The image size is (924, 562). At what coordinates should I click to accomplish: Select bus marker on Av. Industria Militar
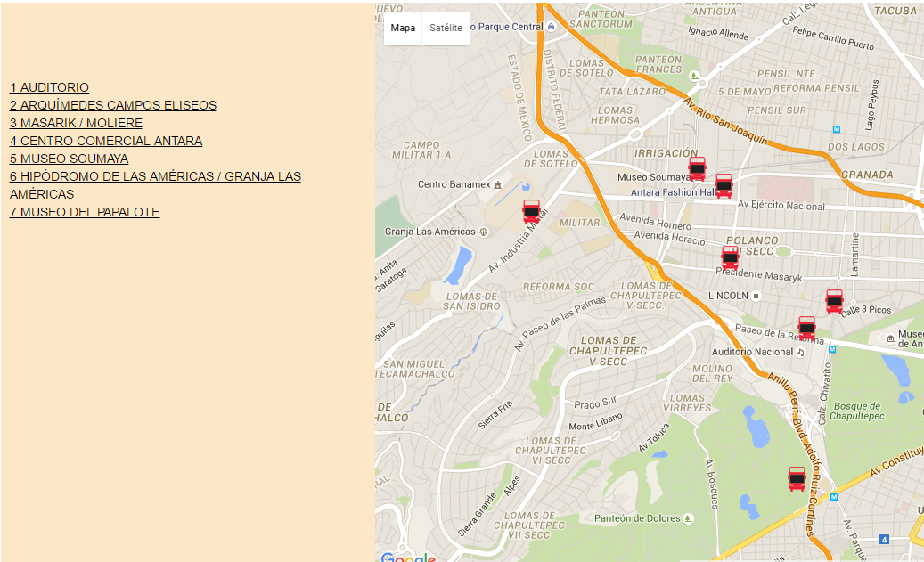(x=532, y=211)
